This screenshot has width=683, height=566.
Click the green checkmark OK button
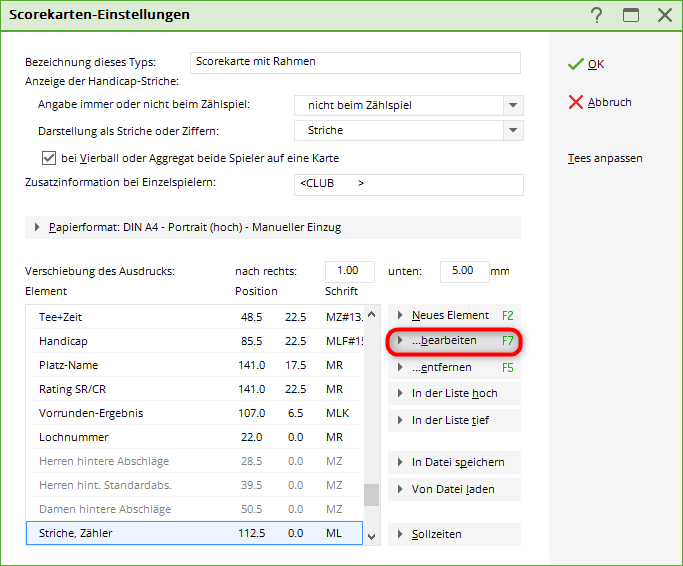click(x=586, y=64)
